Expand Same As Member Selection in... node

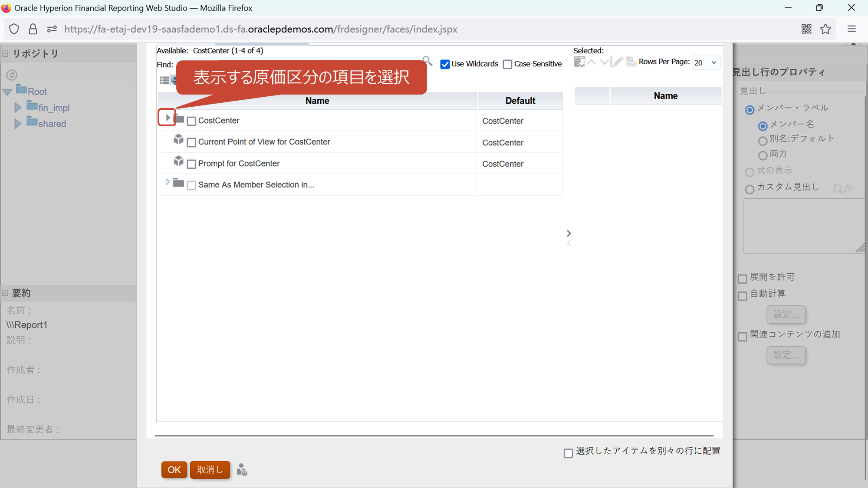tap(168, 182)
